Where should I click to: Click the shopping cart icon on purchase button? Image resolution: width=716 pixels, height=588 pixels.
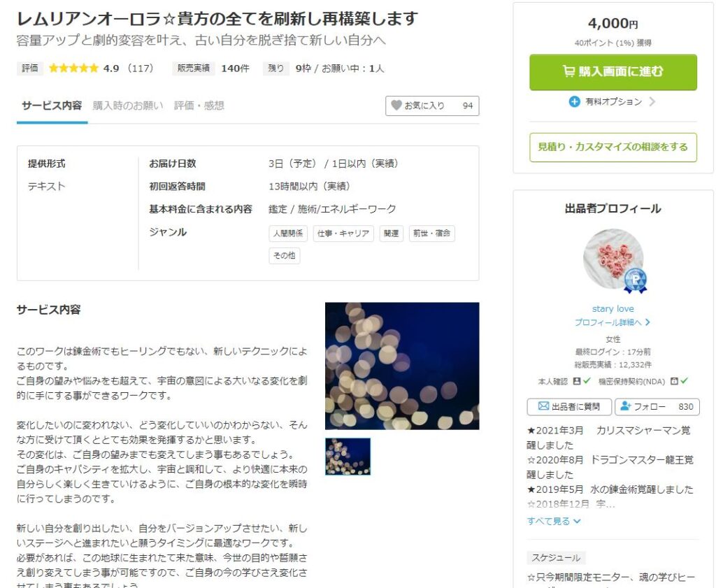(x=568, y=71)
